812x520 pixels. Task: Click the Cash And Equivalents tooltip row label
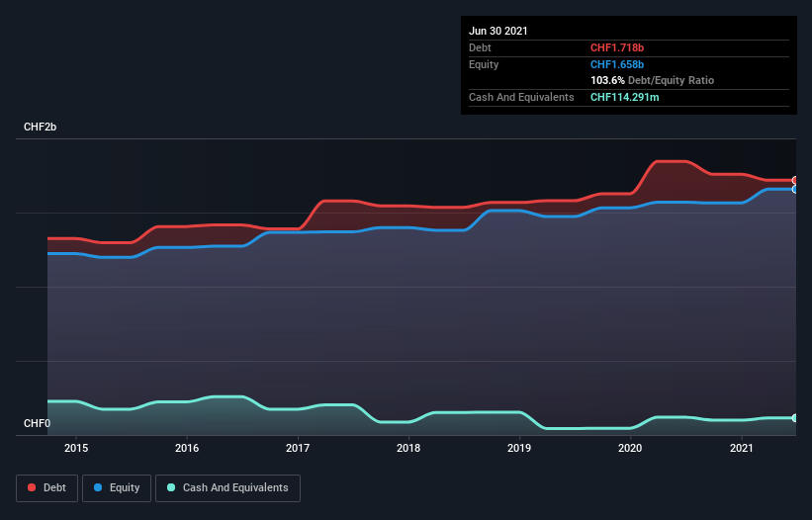[x=521, y=97]
